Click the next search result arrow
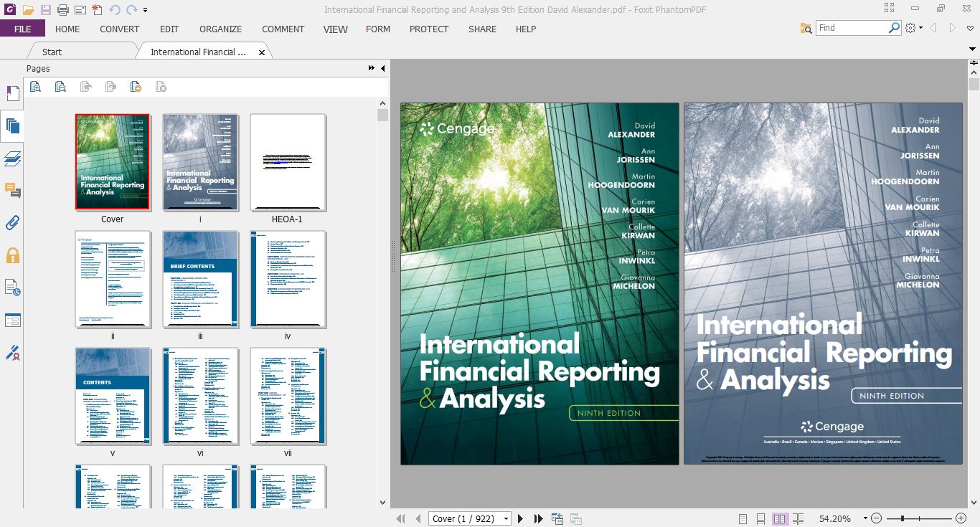The width and height of the screenshot is (980, 527). coord(953,28)
